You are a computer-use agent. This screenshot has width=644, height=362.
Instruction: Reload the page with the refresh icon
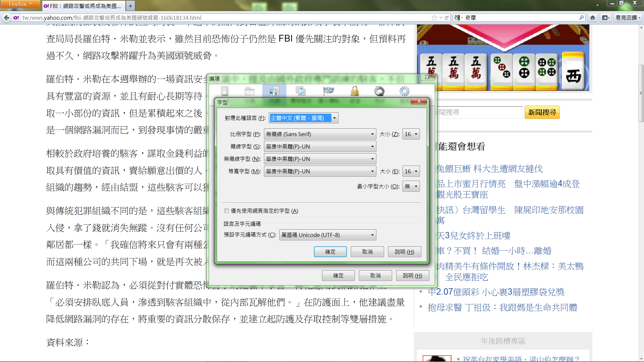446,18
